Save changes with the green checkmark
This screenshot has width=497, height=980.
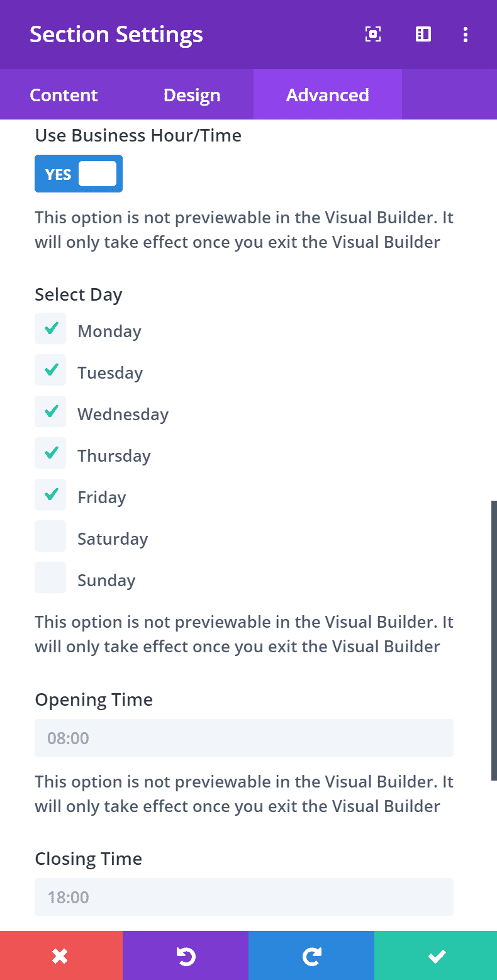tap(435, 955)
